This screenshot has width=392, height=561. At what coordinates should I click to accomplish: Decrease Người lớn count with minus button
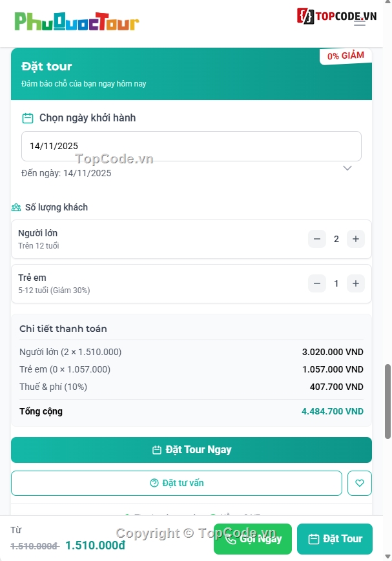point(317,238)
